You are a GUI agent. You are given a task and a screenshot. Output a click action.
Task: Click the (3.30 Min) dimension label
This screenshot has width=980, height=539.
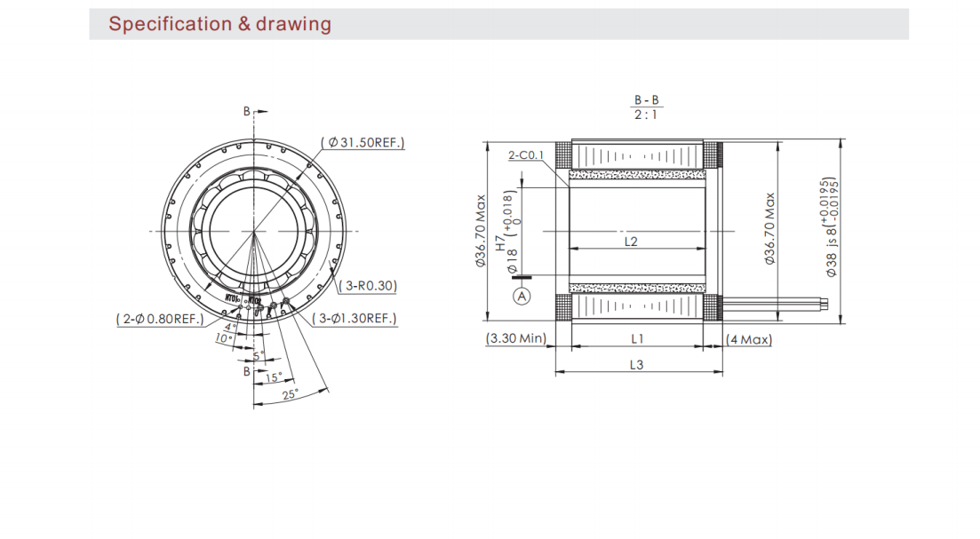coord(516,339)
